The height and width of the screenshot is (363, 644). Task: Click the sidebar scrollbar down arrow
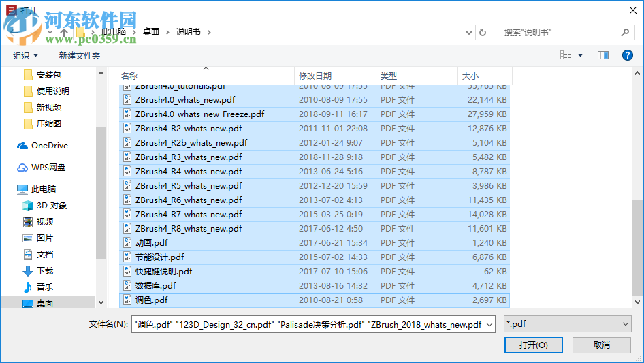[x=101, y=302]
